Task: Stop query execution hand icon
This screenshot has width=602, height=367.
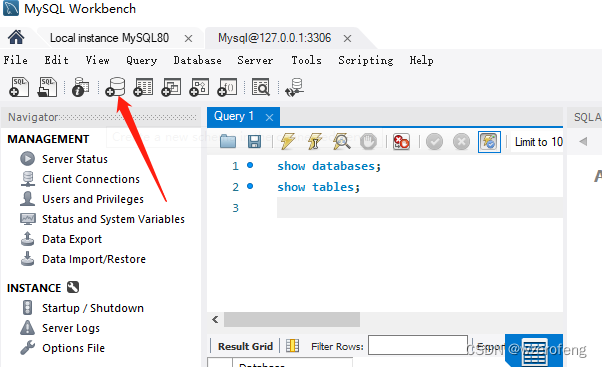Action: click(368, 142)
